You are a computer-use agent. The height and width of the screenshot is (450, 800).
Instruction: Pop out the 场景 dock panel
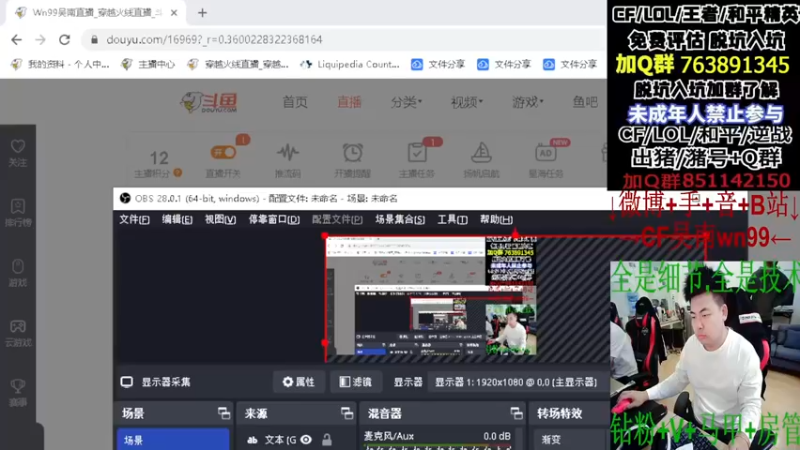tap(223, 413)
